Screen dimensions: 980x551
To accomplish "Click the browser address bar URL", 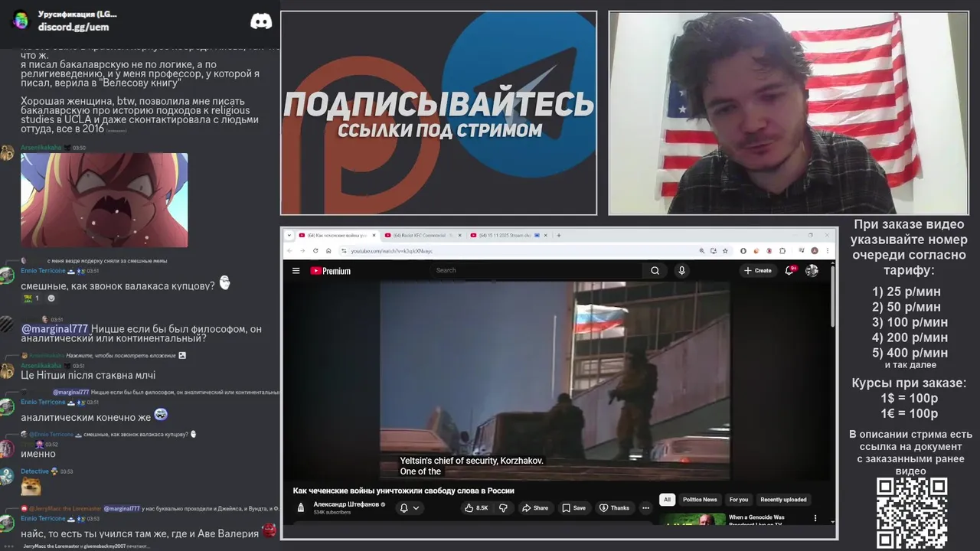I will coord(392,251).
